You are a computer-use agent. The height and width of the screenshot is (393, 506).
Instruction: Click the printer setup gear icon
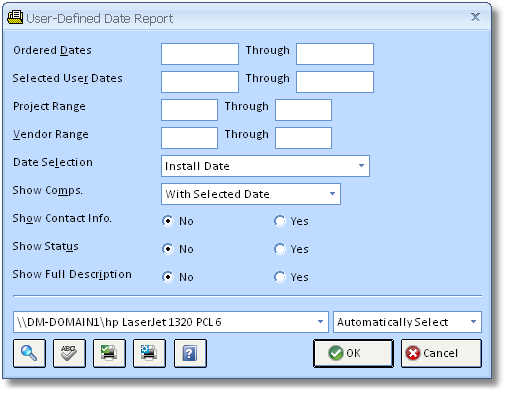tap(149, 353)
